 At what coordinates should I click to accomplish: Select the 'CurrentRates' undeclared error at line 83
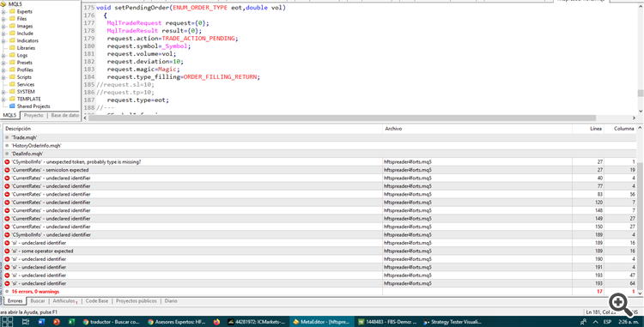click(320, 195)
